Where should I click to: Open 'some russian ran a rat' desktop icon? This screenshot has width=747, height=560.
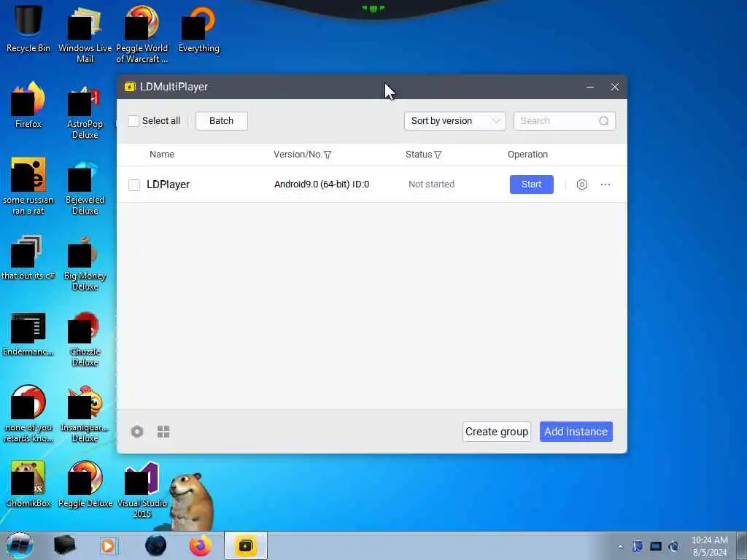click(28, 187)
